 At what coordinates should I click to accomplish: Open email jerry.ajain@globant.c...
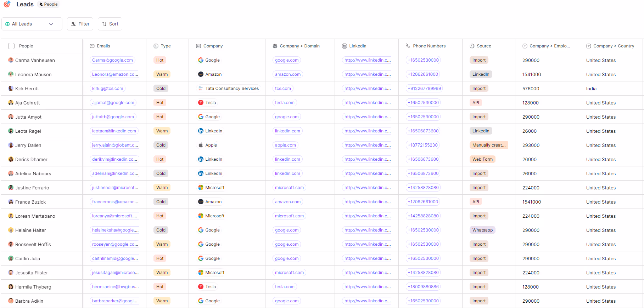[114, 145]
